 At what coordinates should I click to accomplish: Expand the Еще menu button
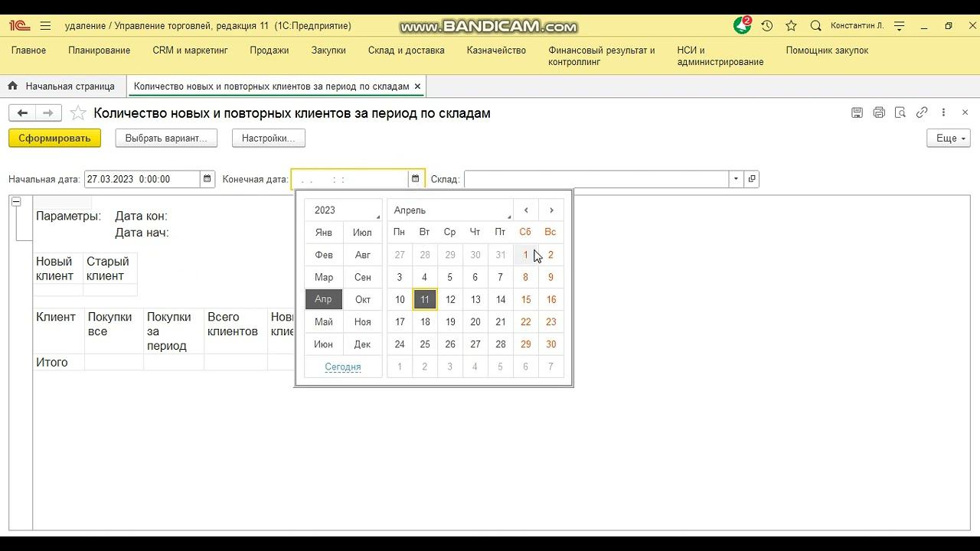coord(949,139)
